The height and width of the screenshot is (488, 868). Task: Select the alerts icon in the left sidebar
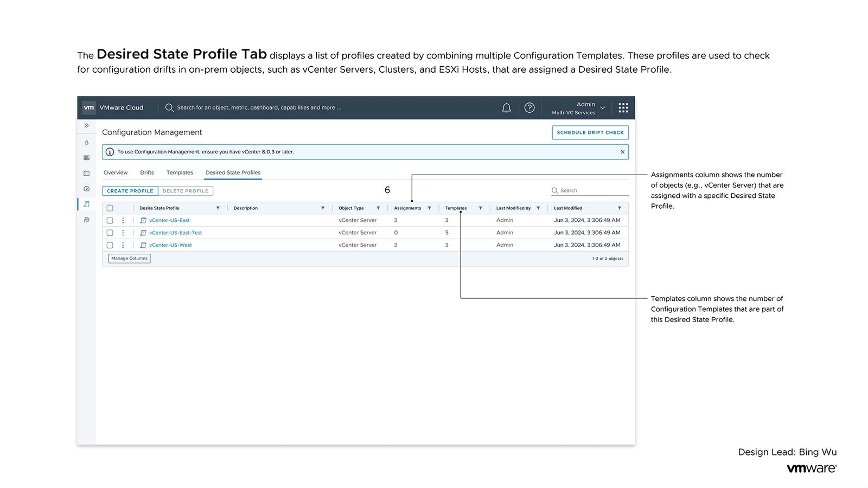click(x=86, y=143)
